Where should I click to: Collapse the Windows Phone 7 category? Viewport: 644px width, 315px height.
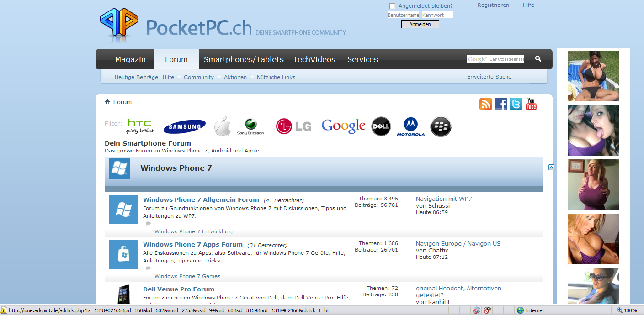coord(551,168)
